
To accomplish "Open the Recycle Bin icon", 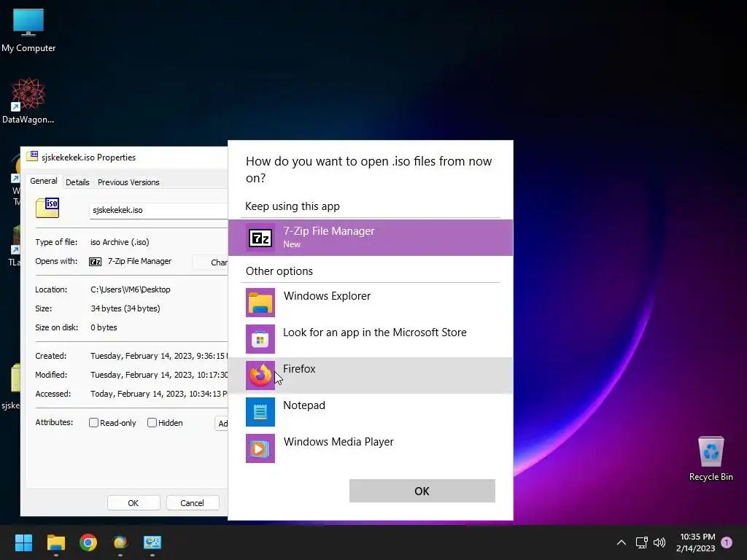I will [711, 459].
